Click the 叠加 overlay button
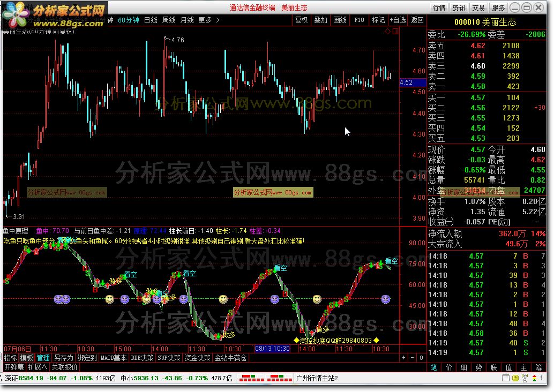The image size is (554, 392). pyautogui.click(x=321, y=20)
